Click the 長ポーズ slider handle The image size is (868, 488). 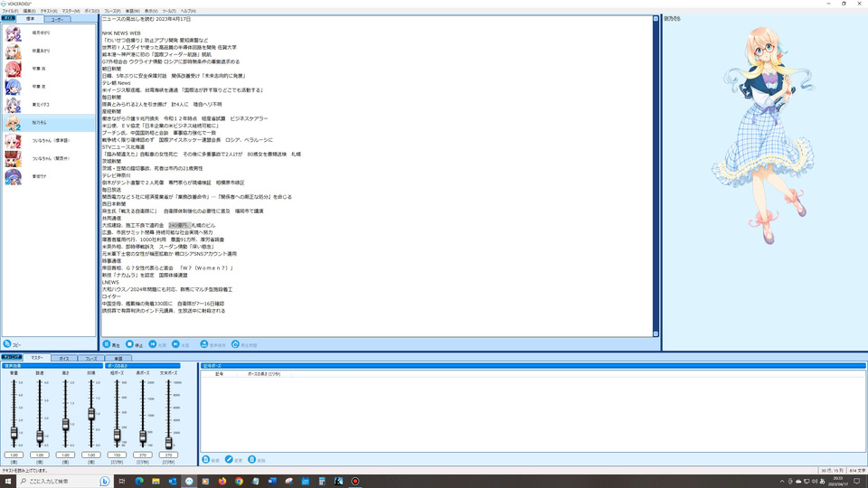pos(143,436)
